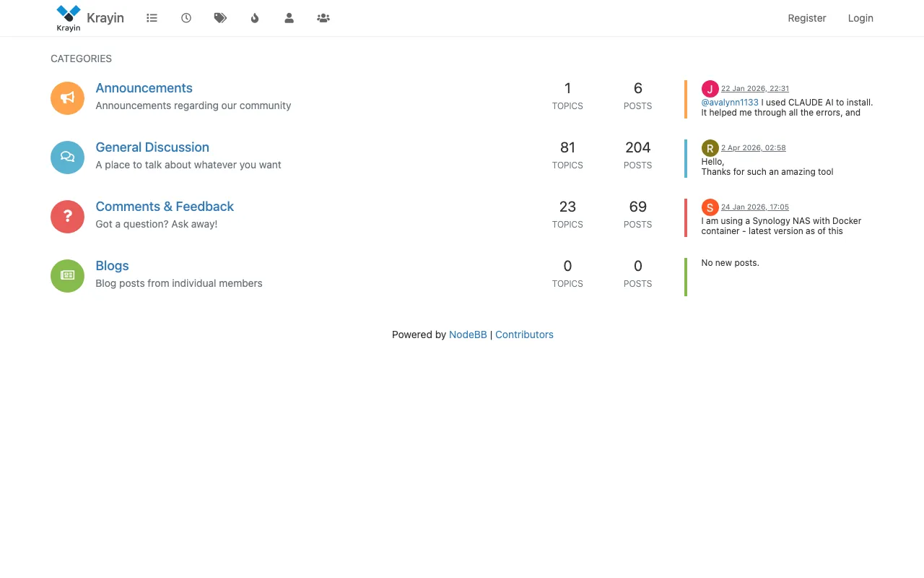Click 'Blog posts from individual members' text
This screenshot has width=924, height=578.
point(179,283)
